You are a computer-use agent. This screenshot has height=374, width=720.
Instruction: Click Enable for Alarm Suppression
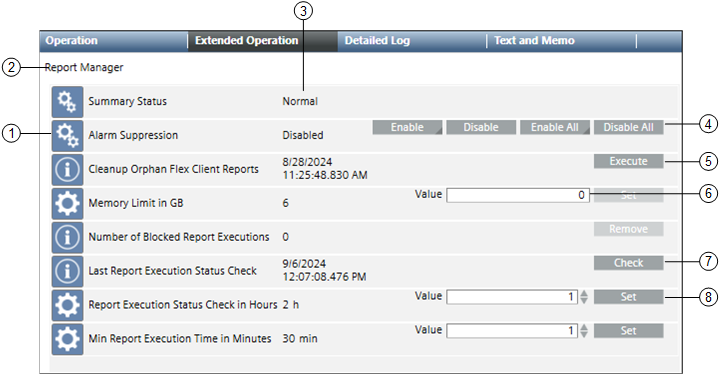tap(407, 127)
